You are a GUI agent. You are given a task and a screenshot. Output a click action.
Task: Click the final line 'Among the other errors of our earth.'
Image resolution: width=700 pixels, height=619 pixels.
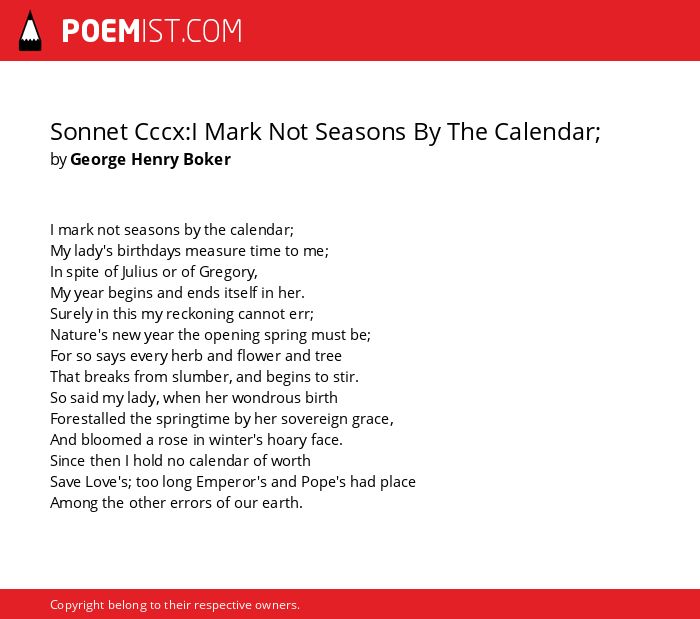pos(176,503)
